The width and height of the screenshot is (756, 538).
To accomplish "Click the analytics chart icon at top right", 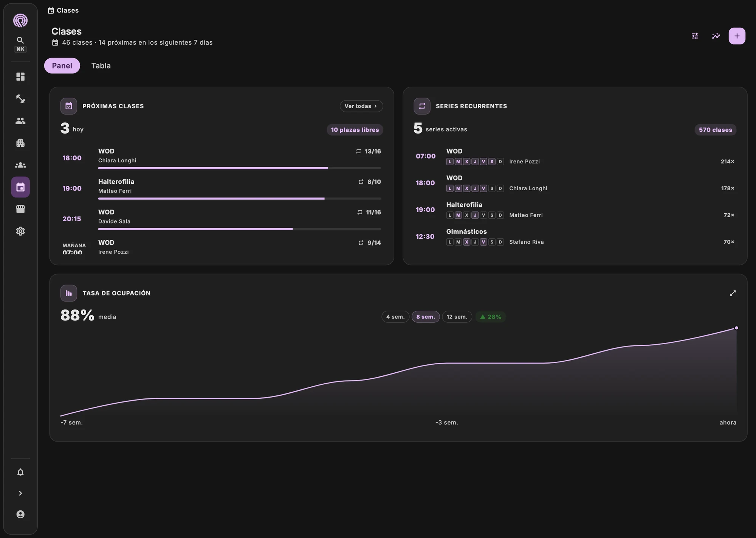I will click(x=716, y=36).
